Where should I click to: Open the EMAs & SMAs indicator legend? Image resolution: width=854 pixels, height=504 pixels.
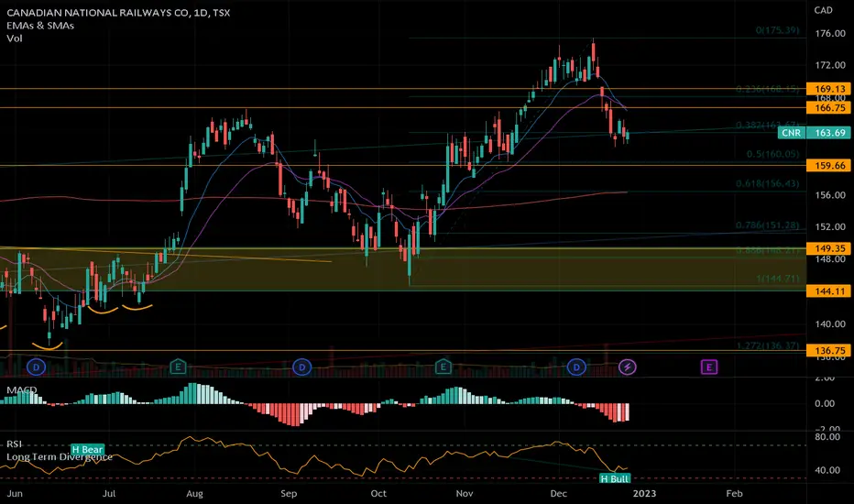coord(40,26)
